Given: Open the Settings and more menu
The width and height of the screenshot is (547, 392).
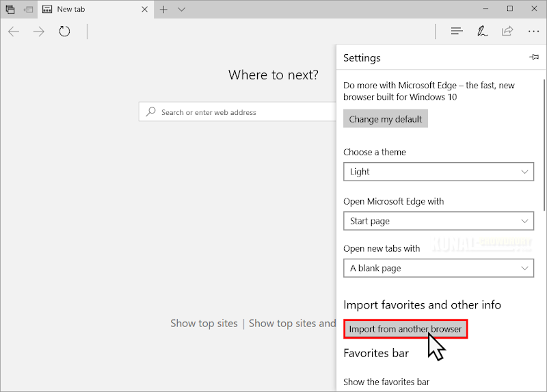Looking at the screenshot, I should point(533,31).
